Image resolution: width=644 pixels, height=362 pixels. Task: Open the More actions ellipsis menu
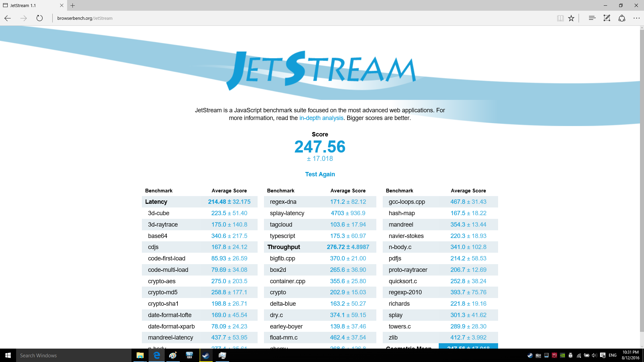click(636, 18)
